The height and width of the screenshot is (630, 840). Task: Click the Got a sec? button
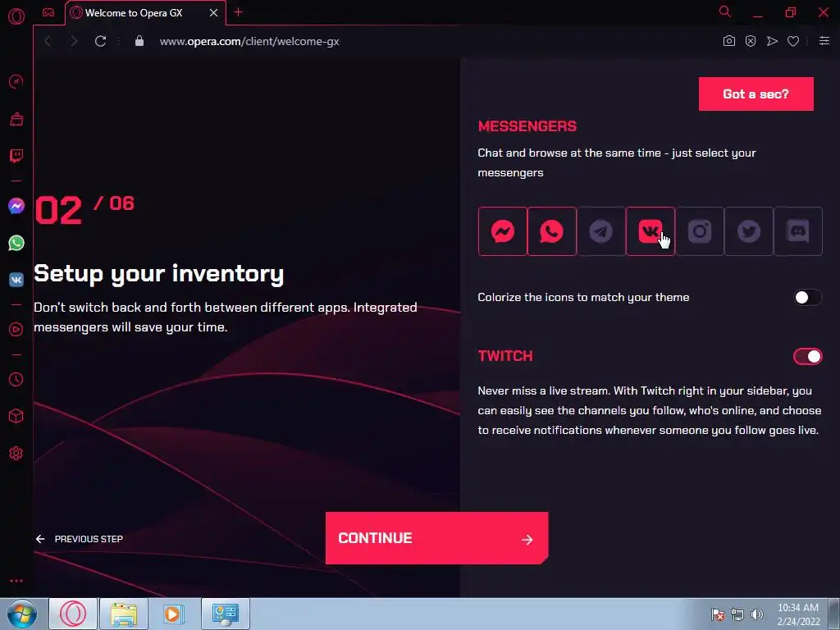(756, 94)
